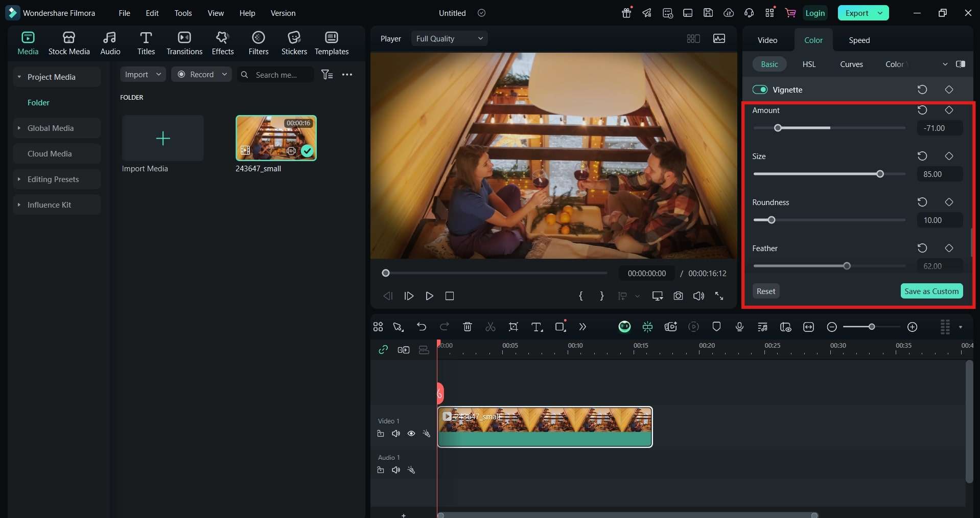Screen dimensions: 980x518
Task: Adjust the Vignette Size slider
Action: [880, 174]
